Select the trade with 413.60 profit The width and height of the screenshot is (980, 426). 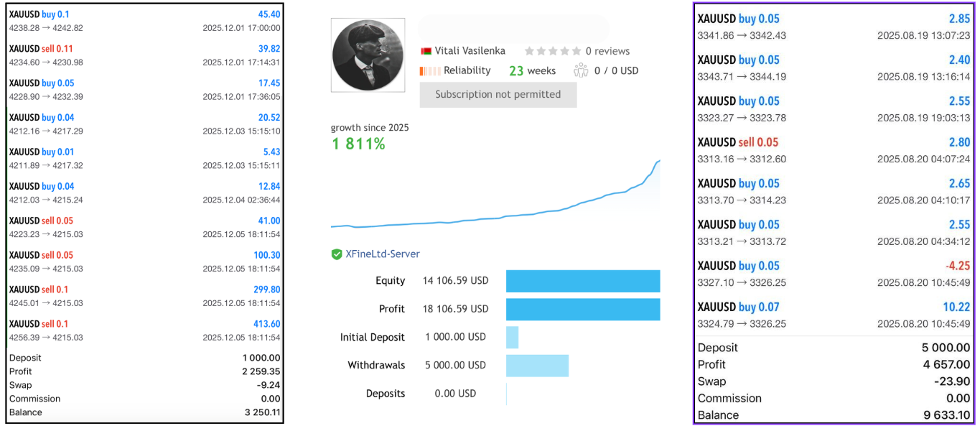pos(144,330)
